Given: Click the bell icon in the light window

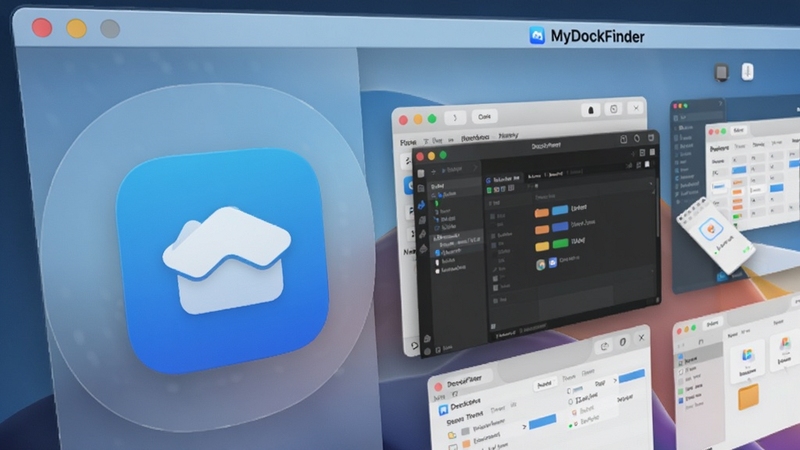Looking at the screenshot, I should (591, 110).
